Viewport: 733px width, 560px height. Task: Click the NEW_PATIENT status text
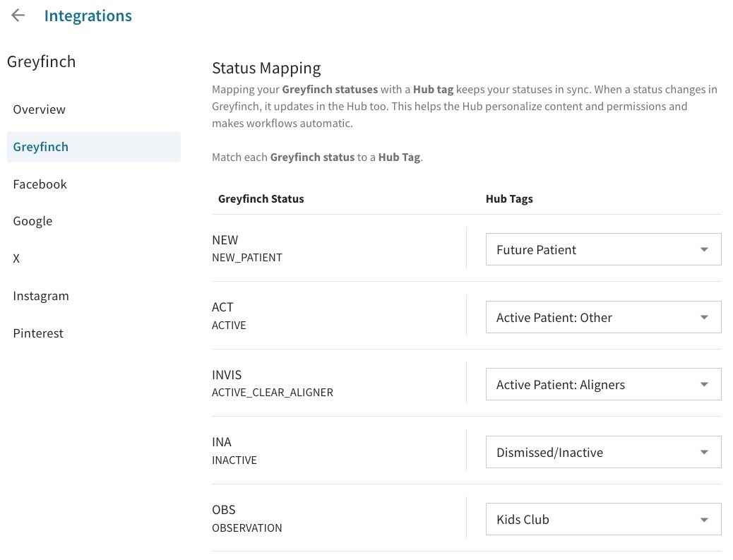(247, 258)
